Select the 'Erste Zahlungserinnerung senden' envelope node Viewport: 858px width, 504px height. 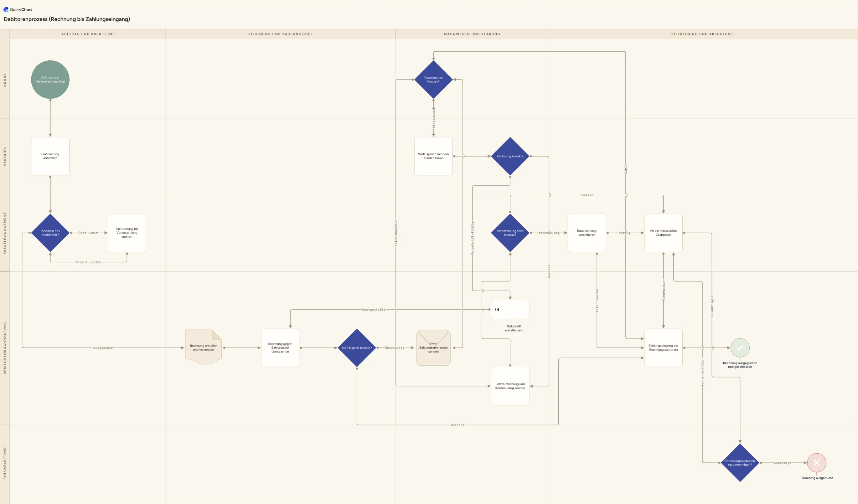click(433, 348)
